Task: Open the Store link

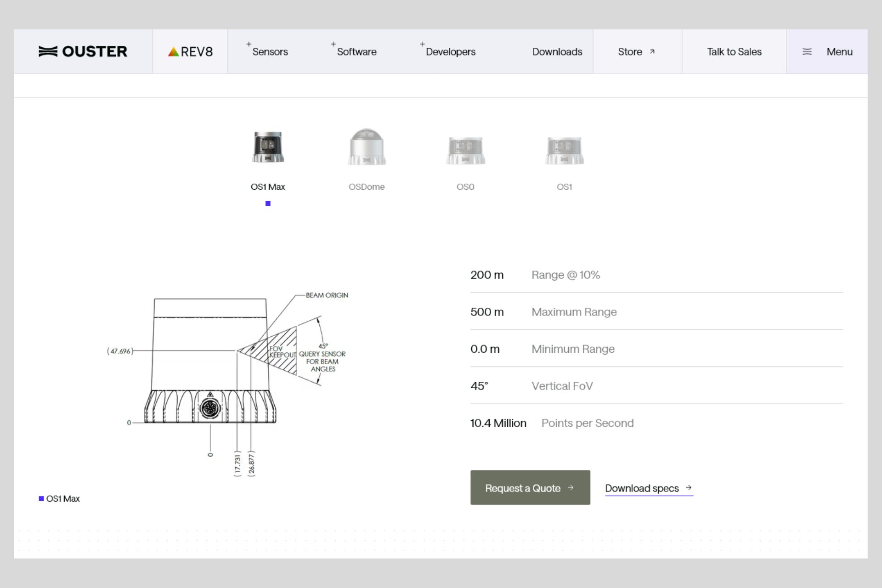Action: 637,51
